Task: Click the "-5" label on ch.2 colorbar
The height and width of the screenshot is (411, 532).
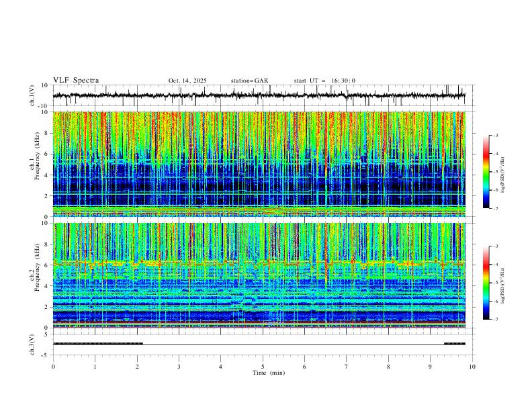Action: [x=495, y=283]
